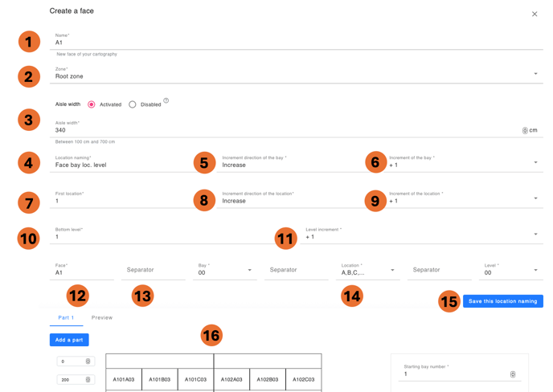Expand the Increment of the location dropdown

[535, 198]
